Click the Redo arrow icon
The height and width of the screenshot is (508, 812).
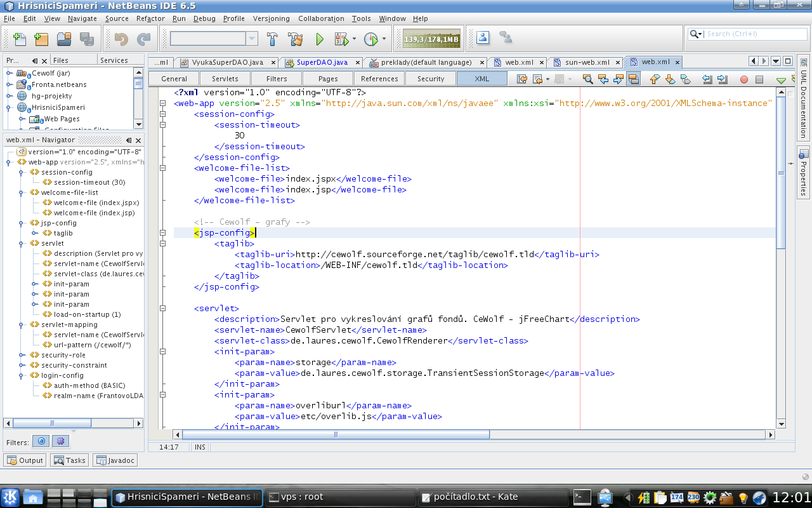click(144, 39)
